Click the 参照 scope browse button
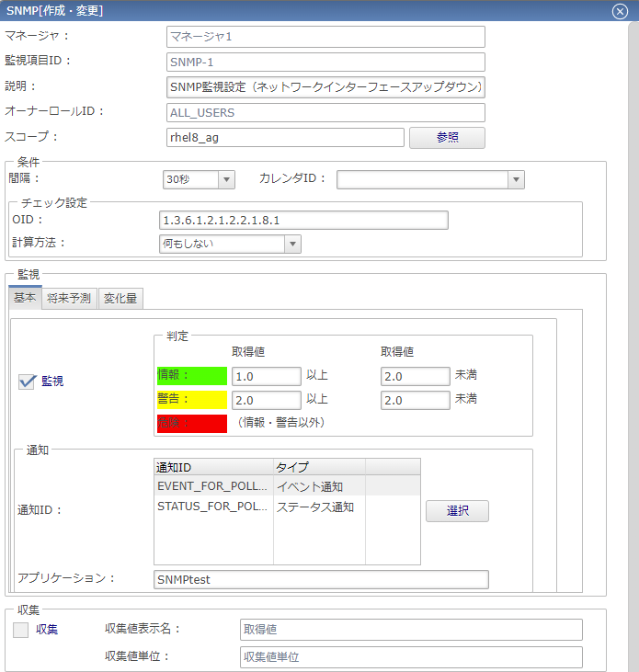The width and height of the screenshot is (639, 672). pyautogui.click(x=447, y=138)
